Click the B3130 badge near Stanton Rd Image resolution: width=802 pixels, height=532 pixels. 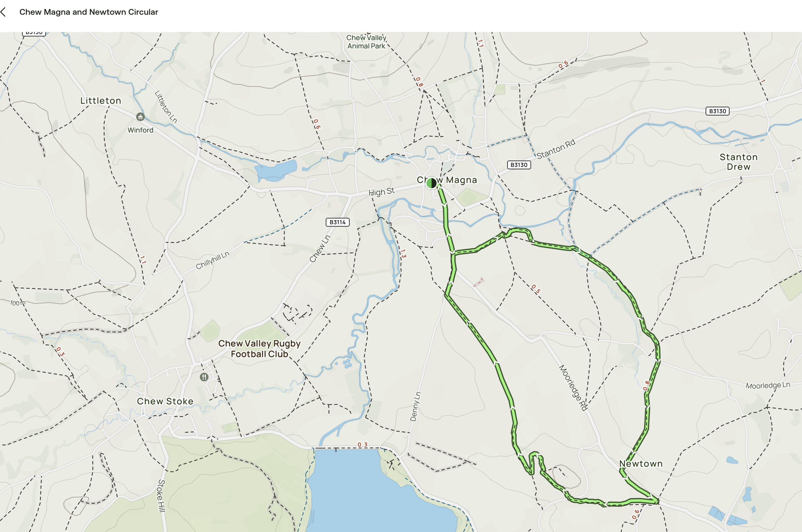pyautogui.click(x=519, y=165)
